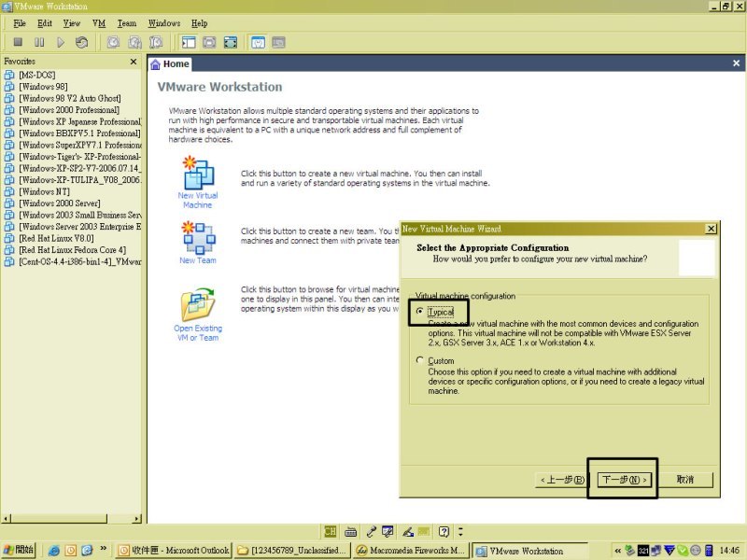The height and width of the screenshot is (560, 747).
Task: Click the Power Off stop toolbar icon
Action: [18, 42]
